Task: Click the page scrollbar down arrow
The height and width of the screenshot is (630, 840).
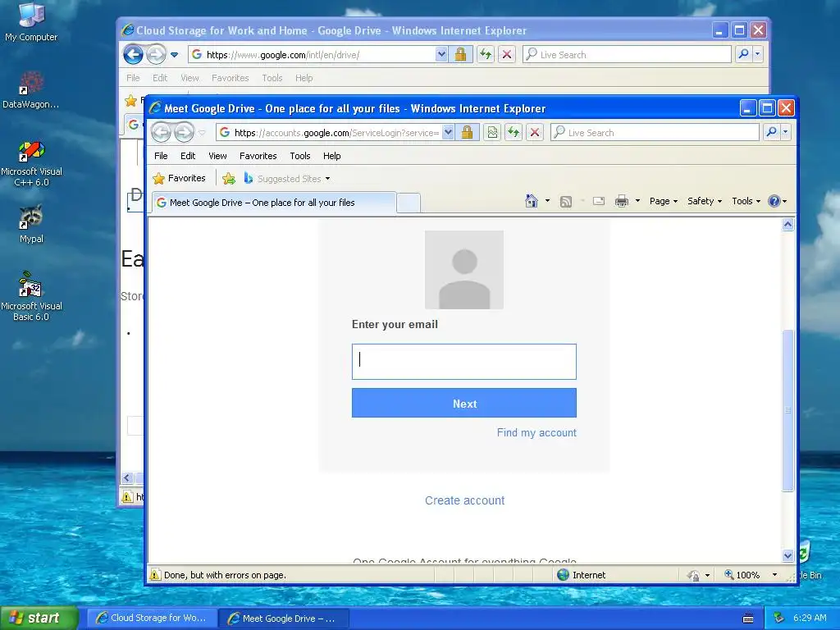Action: coord(787,555)
